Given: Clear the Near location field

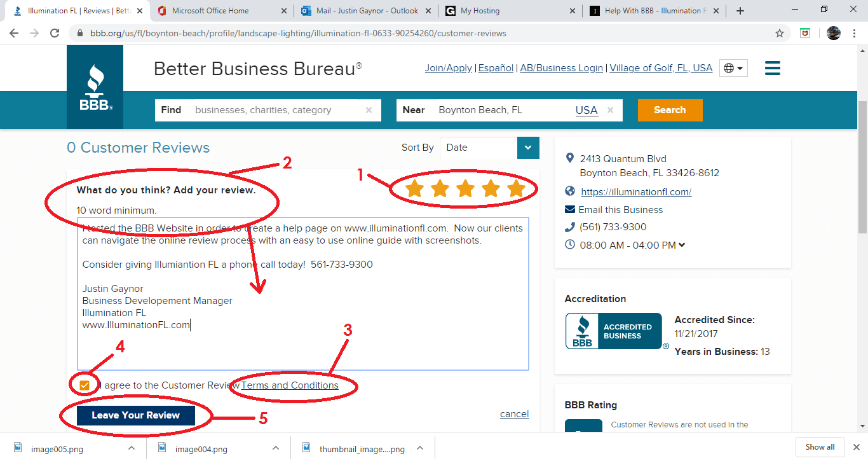Looking at the screenshot, I should (610, 110).
